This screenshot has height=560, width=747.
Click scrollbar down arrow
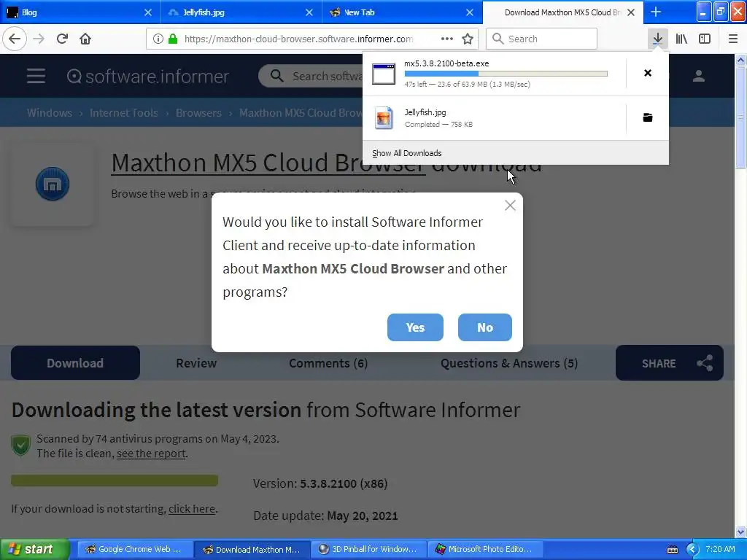pos(740,532)
